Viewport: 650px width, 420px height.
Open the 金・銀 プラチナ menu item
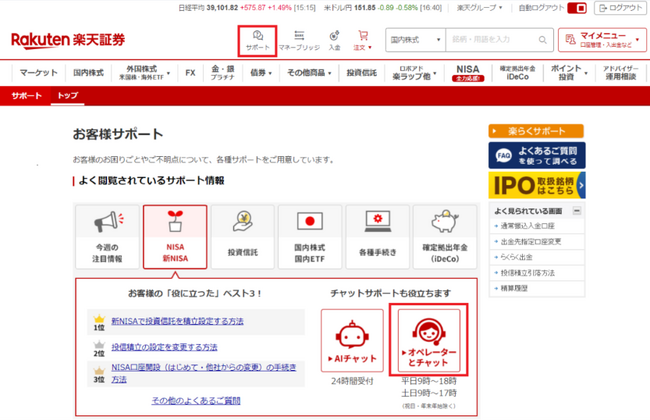pos(223,73)
